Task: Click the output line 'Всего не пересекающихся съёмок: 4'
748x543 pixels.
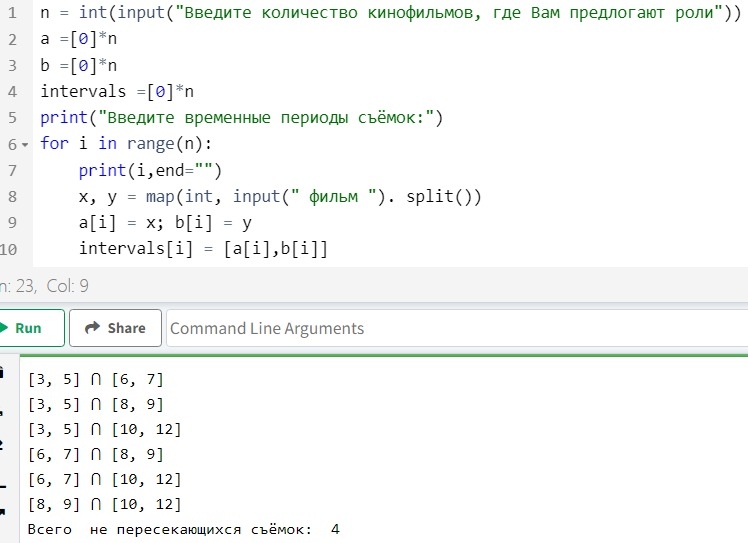Action: tap(184, 529)
